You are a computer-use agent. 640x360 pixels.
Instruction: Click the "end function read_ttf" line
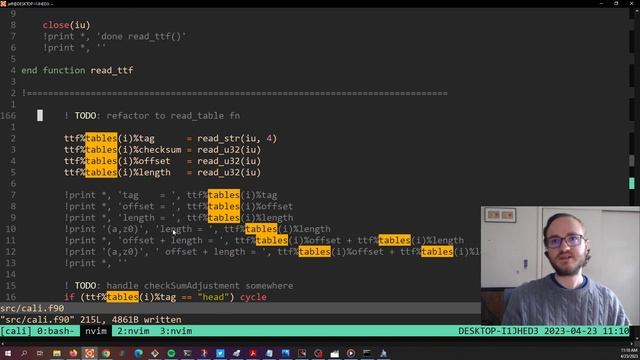pyautogui.click(x=77, y=70)
